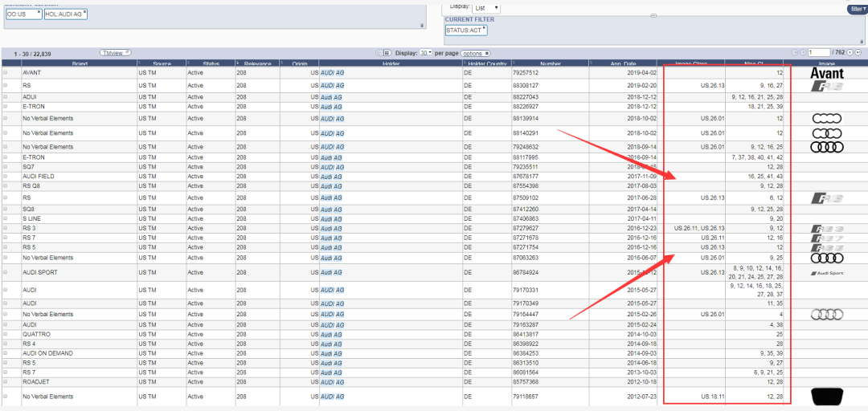This screenshot has height=411, width=868.
Task: Switch to grid view icon beside Display
Action: point(387,52)
